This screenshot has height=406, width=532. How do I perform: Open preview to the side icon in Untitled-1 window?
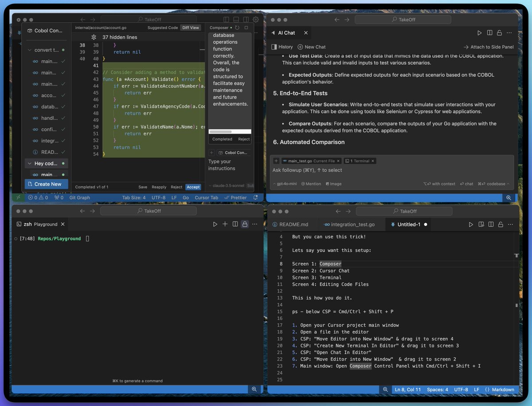[x=481, y=225]
